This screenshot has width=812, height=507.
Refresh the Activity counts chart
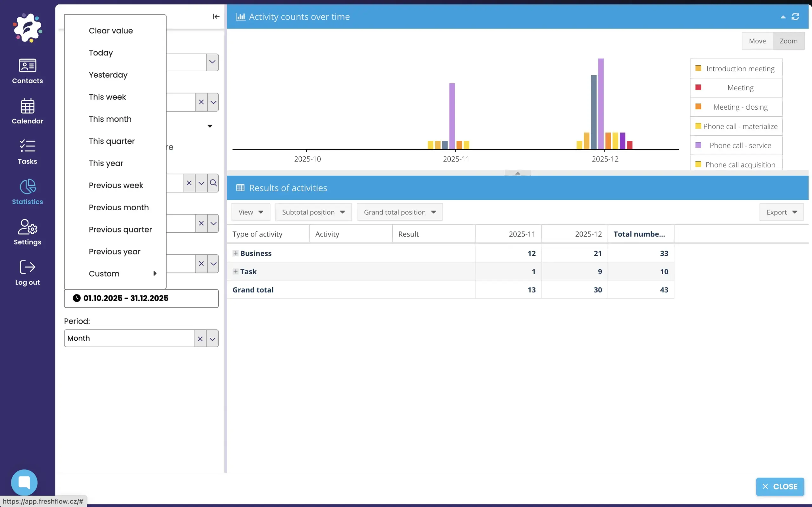795,17
